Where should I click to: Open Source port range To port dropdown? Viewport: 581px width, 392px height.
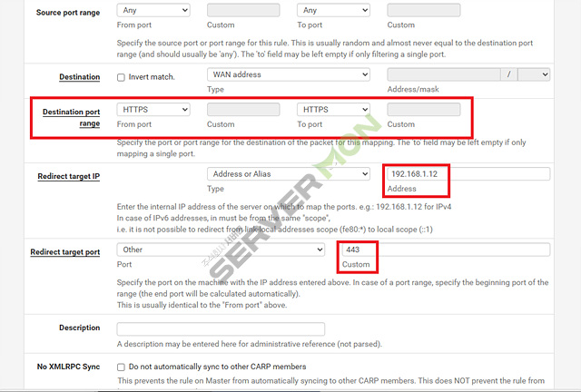(x=333, y=10)
